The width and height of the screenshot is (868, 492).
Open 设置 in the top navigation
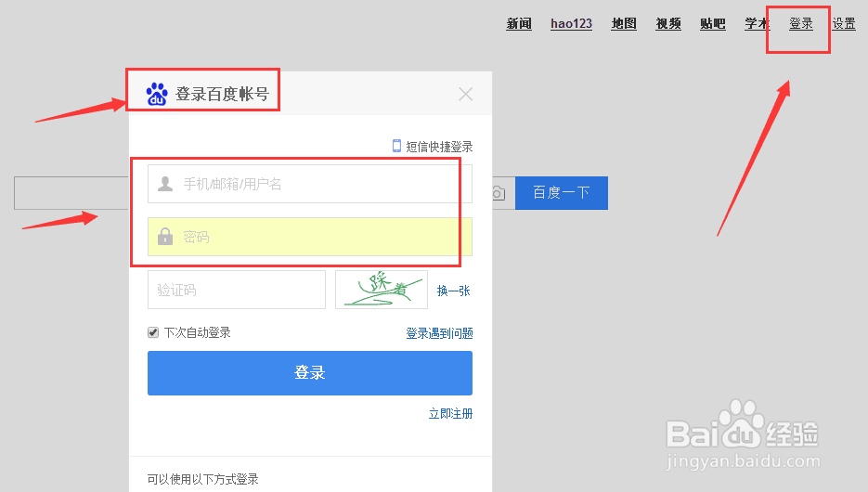pos(844,24)
